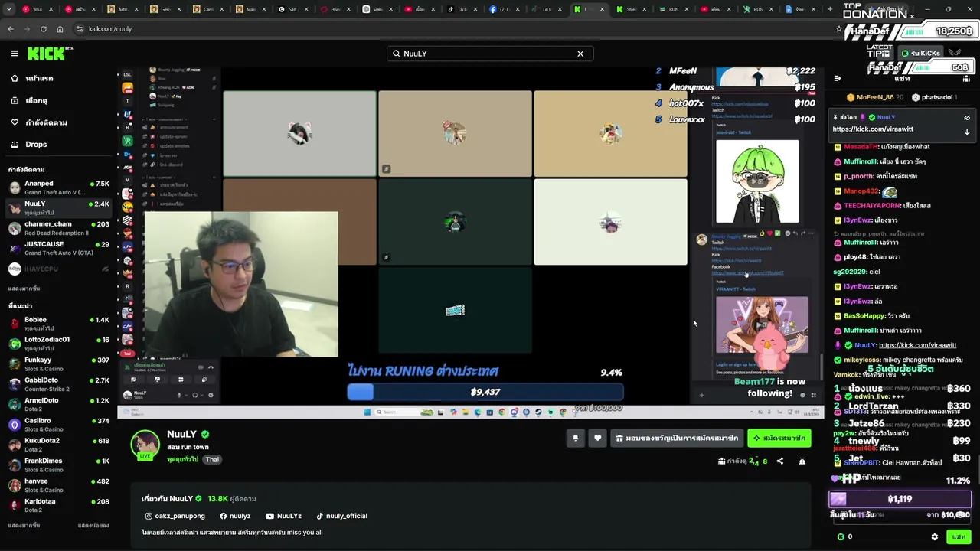Click in the NuuLY search field
The height and width of the screenshot is (551, 980).
pos(490,54)
